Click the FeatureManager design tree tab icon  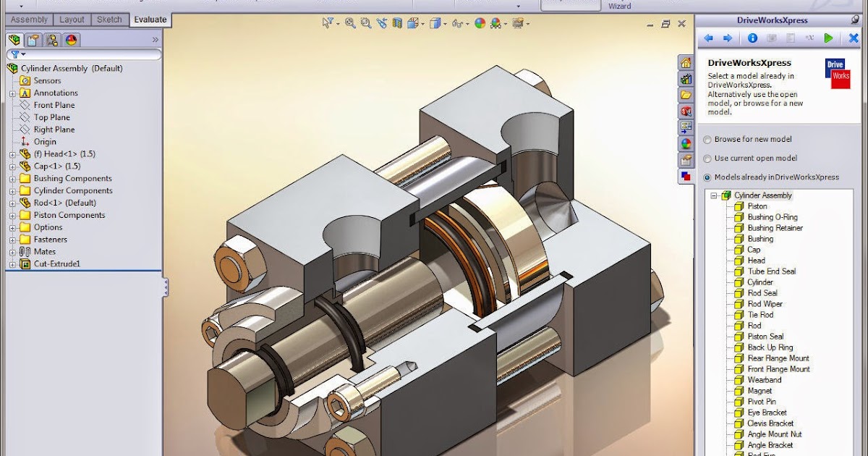pyautogui.click(x=16, y=40)
